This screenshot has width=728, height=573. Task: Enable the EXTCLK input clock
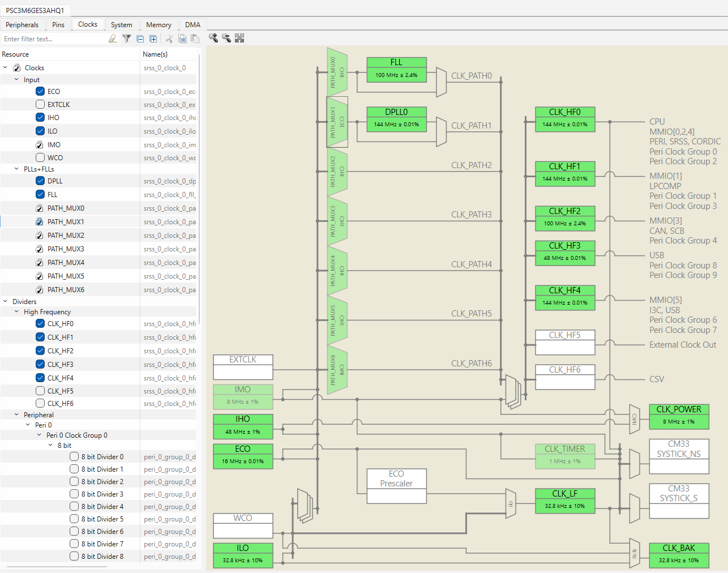[40, 104]
